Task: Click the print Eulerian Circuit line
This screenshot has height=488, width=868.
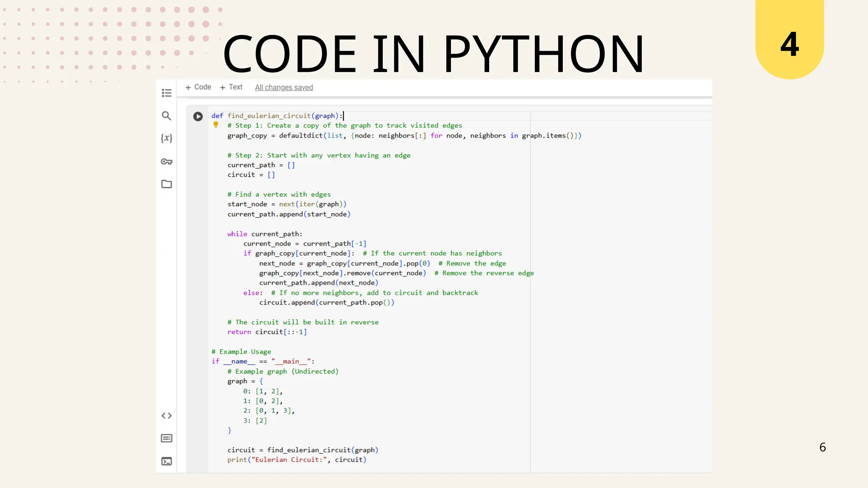Action: pos(297,460)
